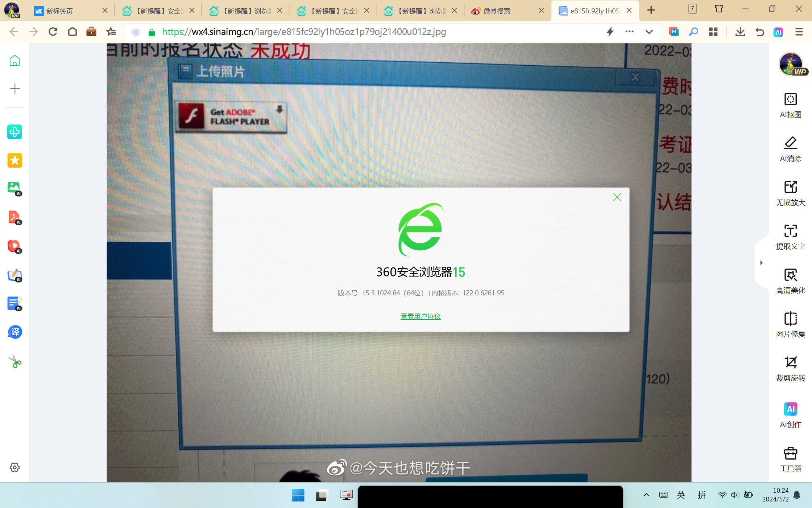Screen dimensions: 812x508
Task: Click the VIP avatar in right panel
Action: [x=792, y=64]
